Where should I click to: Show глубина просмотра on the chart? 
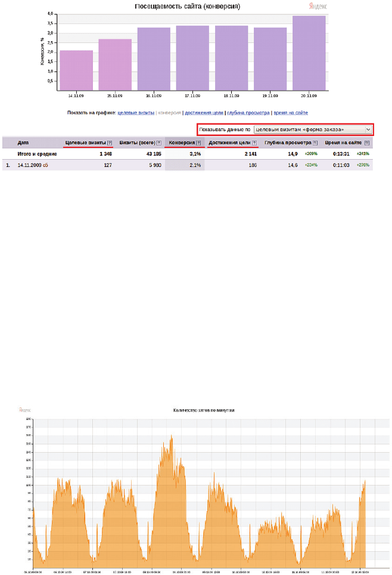pyautogui.click(x=247, y=113)
